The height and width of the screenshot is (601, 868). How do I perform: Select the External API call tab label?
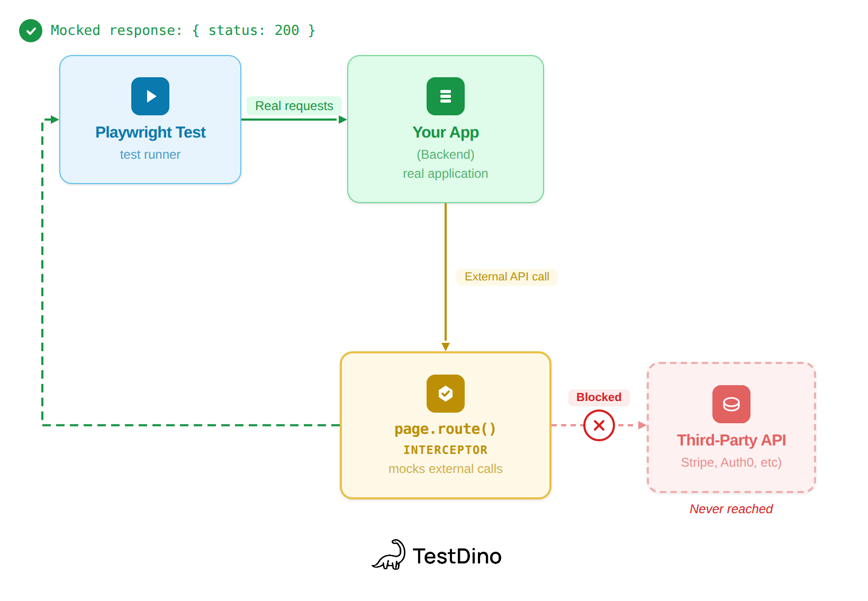[507, 276]
